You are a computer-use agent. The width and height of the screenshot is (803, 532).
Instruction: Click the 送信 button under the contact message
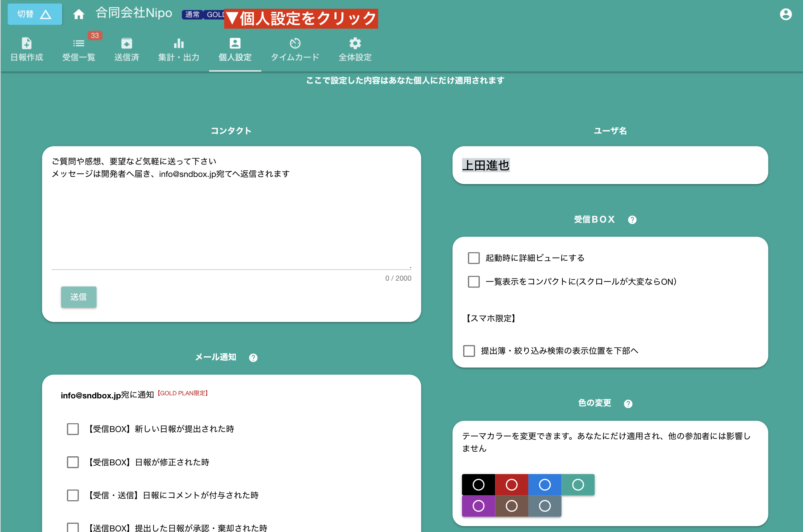click(79, 297)
